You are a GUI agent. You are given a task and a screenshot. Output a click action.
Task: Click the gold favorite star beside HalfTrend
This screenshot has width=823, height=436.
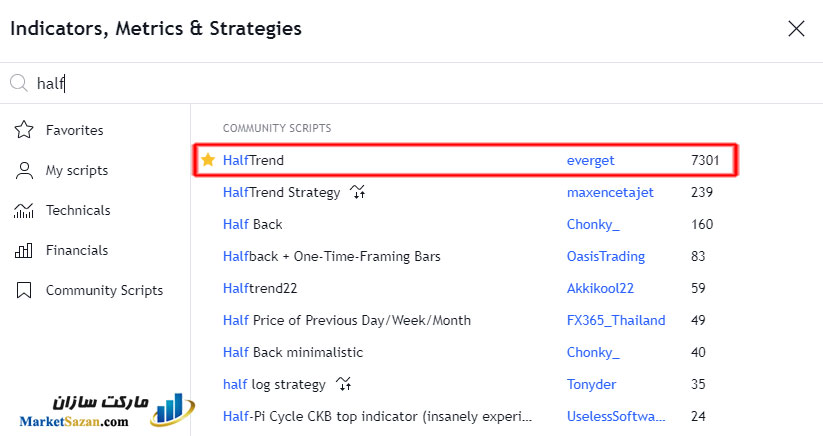(x=207, y=160)
